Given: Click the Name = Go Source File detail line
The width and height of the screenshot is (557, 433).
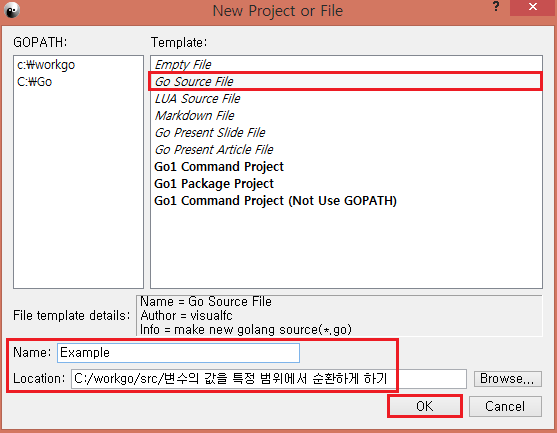Looking at the screenshot, I should tap(206, 302).
